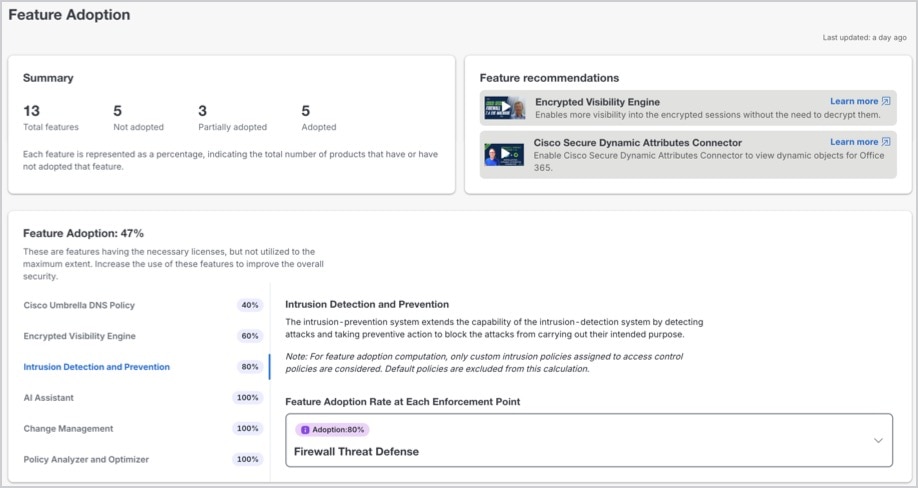This screenshot has height=488, width=918.
Task: Play the Cisco Secure Dynamic Attributes Connector video
Action: [504, 154]
